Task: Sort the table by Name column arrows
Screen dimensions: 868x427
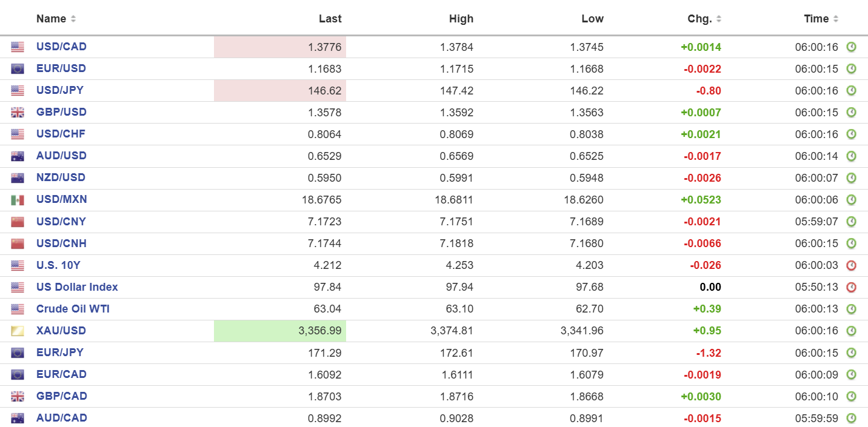Action: [73, 19]
